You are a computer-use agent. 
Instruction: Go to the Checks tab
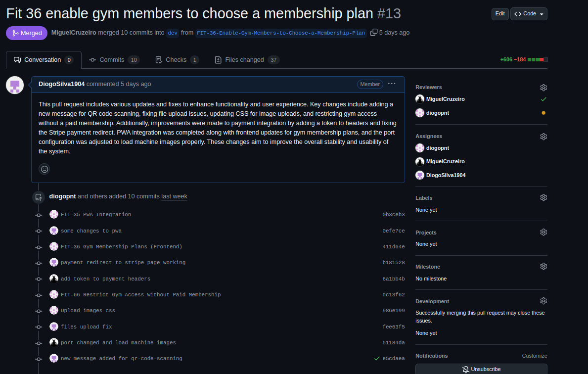(176, 60)
